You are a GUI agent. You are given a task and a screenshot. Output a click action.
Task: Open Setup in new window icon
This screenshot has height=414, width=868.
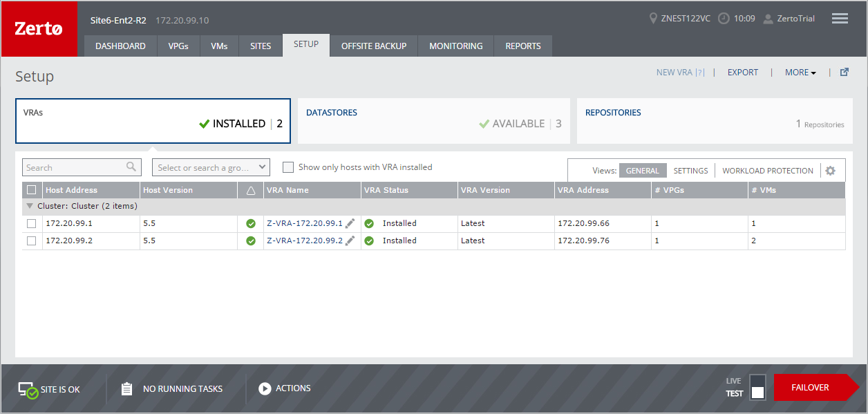844,72
